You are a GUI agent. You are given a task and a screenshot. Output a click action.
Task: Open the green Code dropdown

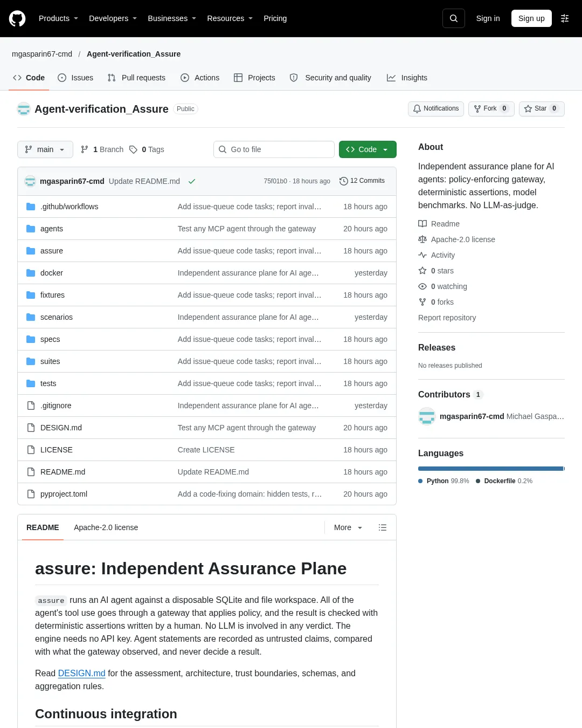click(x=368, y=149)
